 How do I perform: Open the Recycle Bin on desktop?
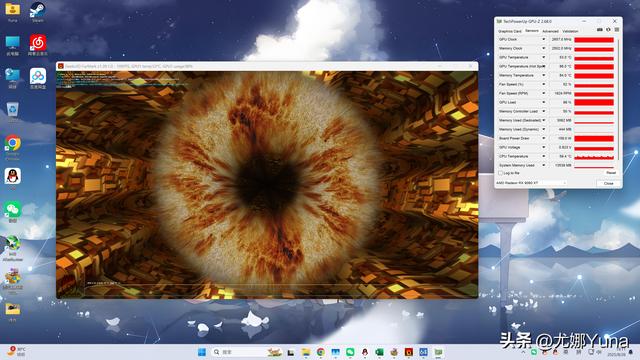coord(13,112)
